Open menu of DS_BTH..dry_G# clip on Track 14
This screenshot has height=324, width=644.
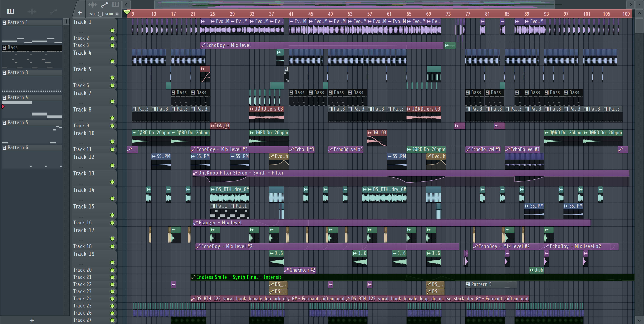[x=213, y=189]
